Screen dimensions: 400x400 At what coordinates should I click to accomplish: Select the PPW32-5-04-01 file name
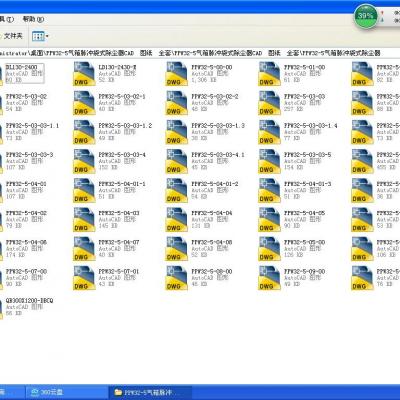[26, 184]
